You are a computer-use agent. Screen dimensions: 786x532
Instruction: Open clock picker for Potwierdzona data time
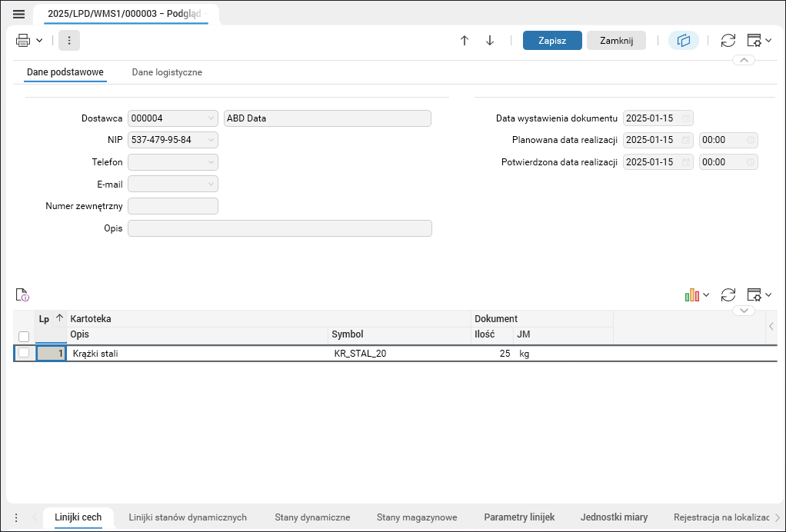(x=751, y=161)
